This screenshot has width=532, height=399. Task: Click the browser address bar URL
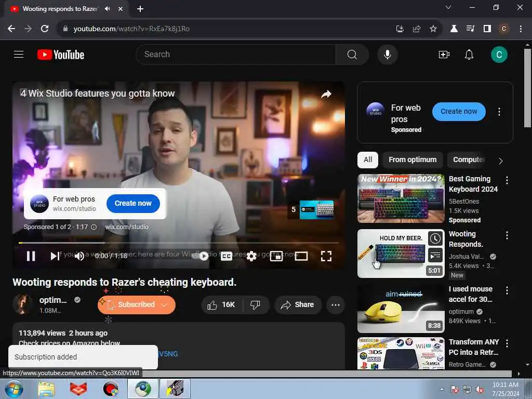click(131, 29)
